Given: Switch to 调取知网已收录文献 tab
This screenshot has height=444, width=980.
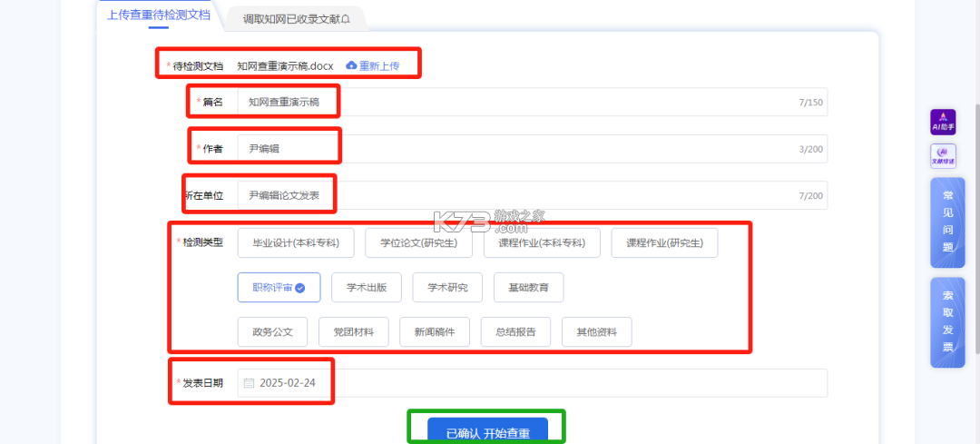Looking at the screenshot, I should (296, 19).
